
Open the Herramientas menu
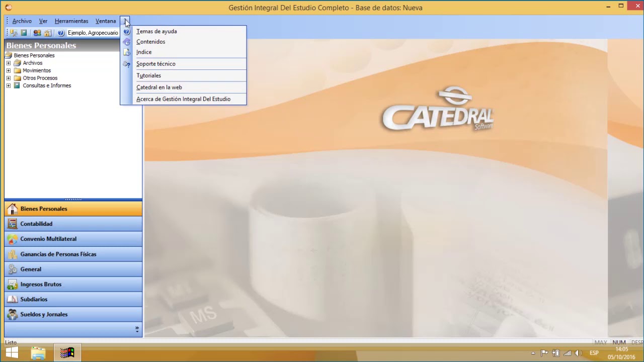pyautogui.click(x=71, y=21)
